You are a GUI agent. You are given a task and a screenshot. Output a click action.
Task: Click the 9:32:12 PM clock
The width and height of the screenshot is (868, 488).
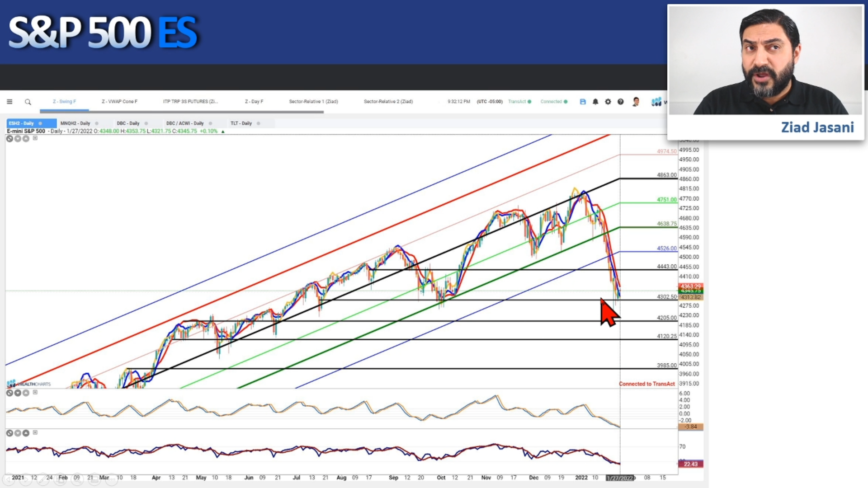click(459, 102)
